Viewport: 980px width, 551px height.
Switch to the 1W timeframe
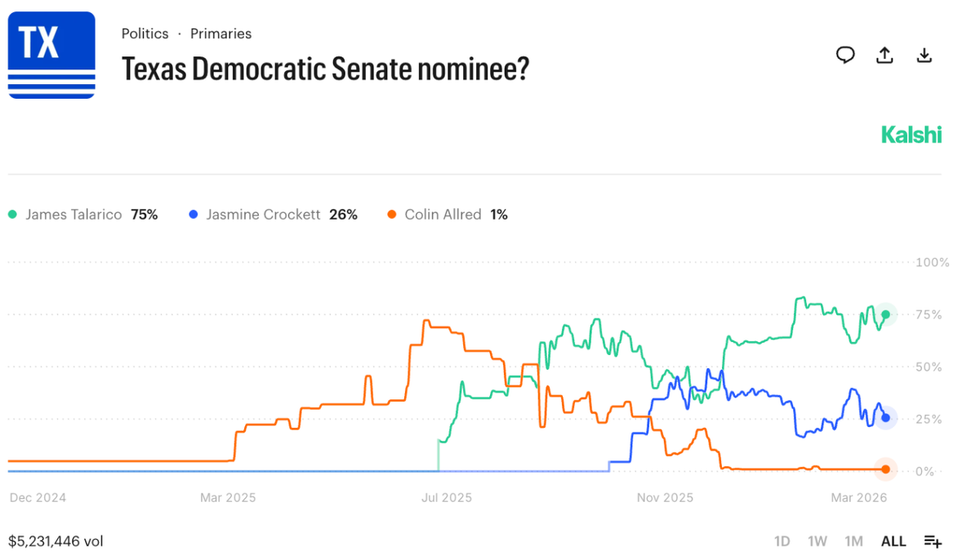(817, 540)
